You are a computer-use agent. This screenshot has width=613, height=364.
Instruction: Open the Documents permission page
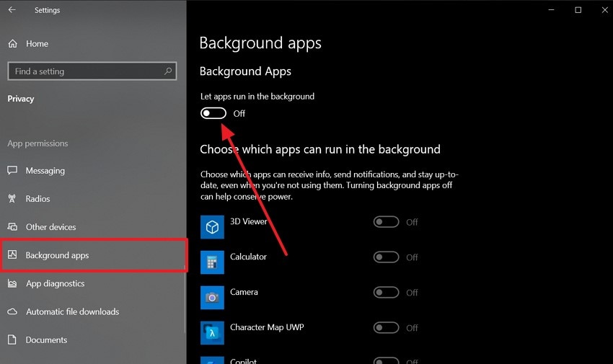[46, 340]
